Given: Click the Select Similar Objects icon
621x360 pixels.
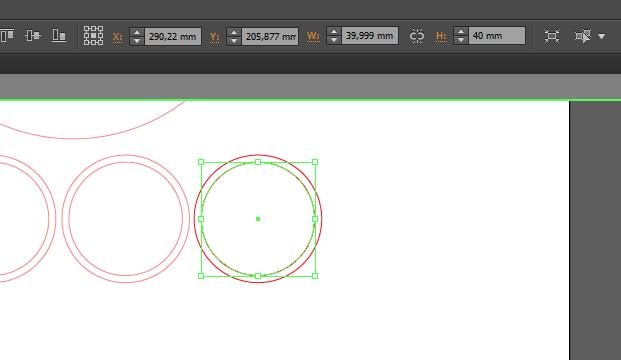Looking at the screenshot, I should click(583, 36).
